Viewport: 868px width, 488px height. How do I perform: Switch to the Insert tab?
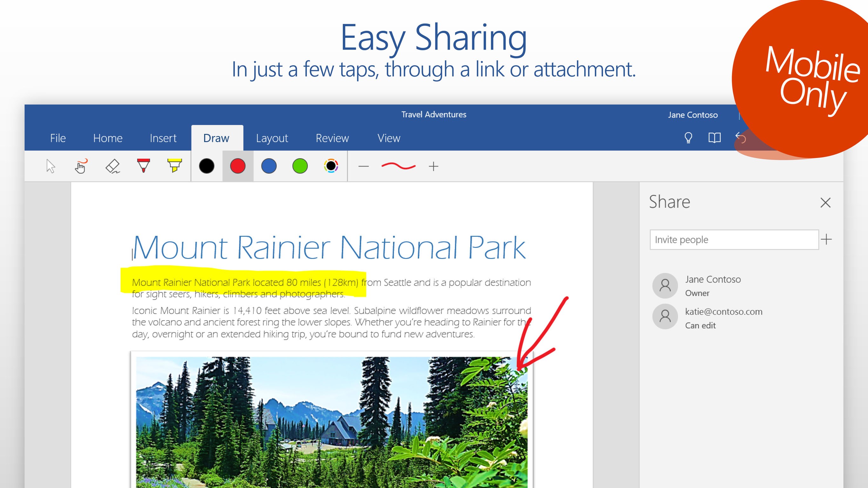coord(163,138)
